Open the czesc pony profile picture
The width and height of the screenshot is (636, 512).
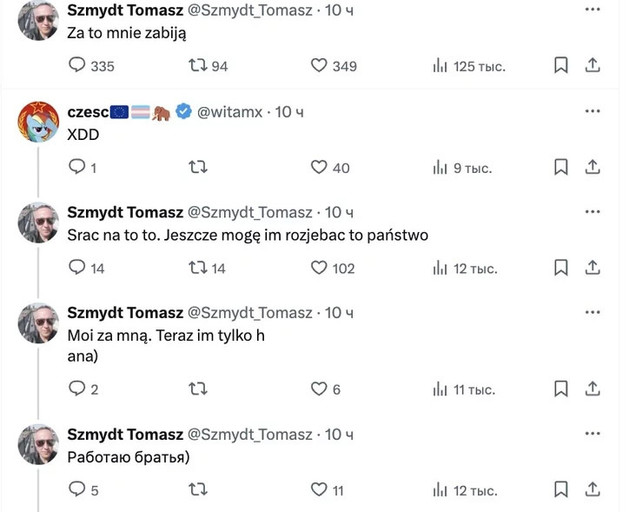coord(39,122)
